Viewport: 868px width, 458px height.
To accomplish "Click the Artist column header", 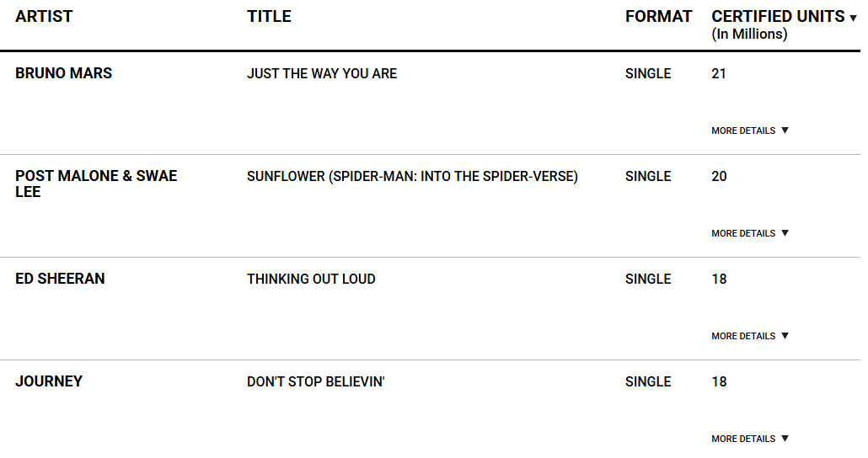I will coord(44,17).
